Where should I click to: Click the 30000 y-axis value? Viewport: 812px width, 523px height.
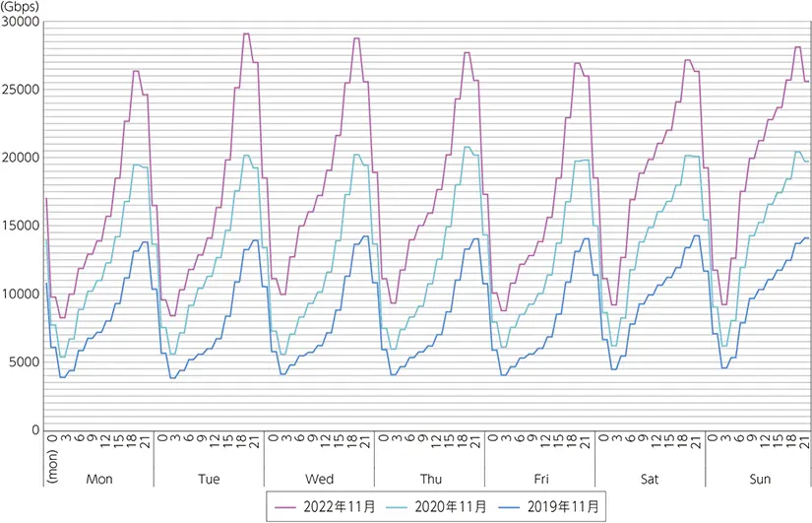point(21,22)
